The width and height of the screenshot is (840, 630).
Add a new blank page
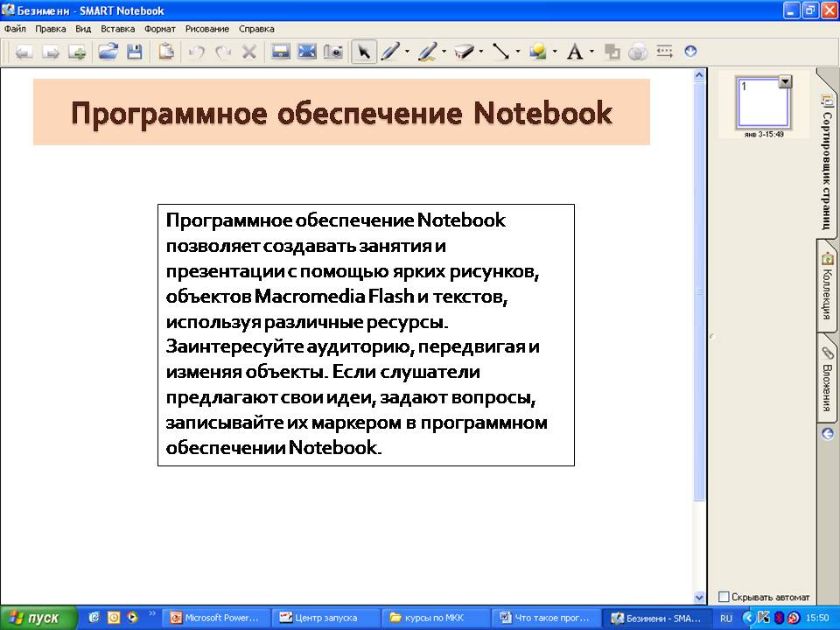click(77, 52)
